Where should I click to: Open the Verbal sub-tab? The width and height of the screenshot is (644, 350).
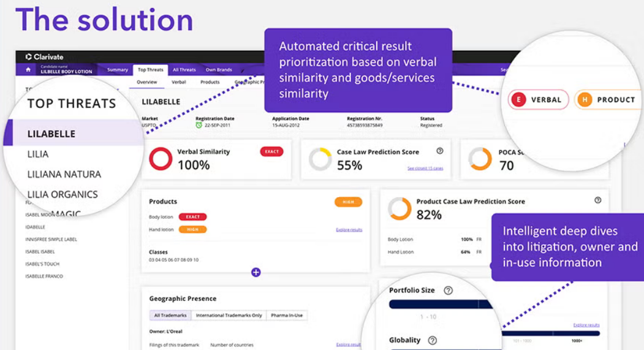179,82
